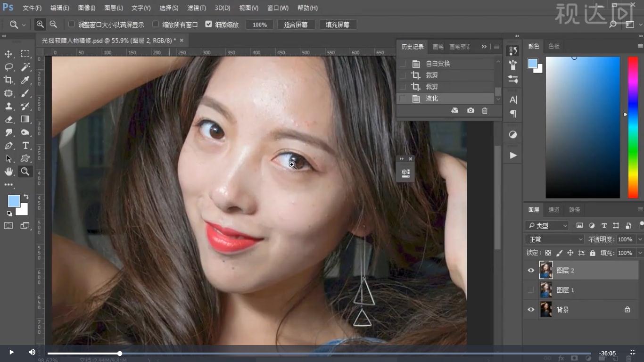Open the fill 填充 dropdown arrow
644x362 pixels.
[x=639, y=253]
